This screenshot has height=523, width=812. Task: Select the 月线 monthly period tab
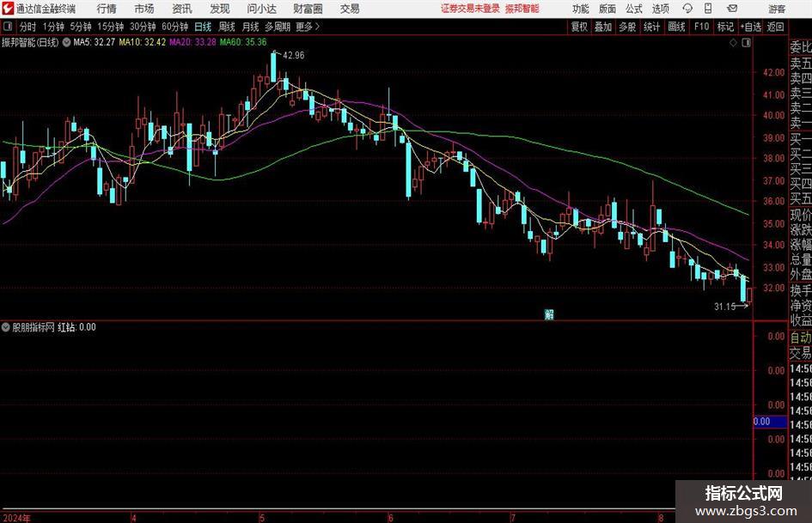(250, 27)
